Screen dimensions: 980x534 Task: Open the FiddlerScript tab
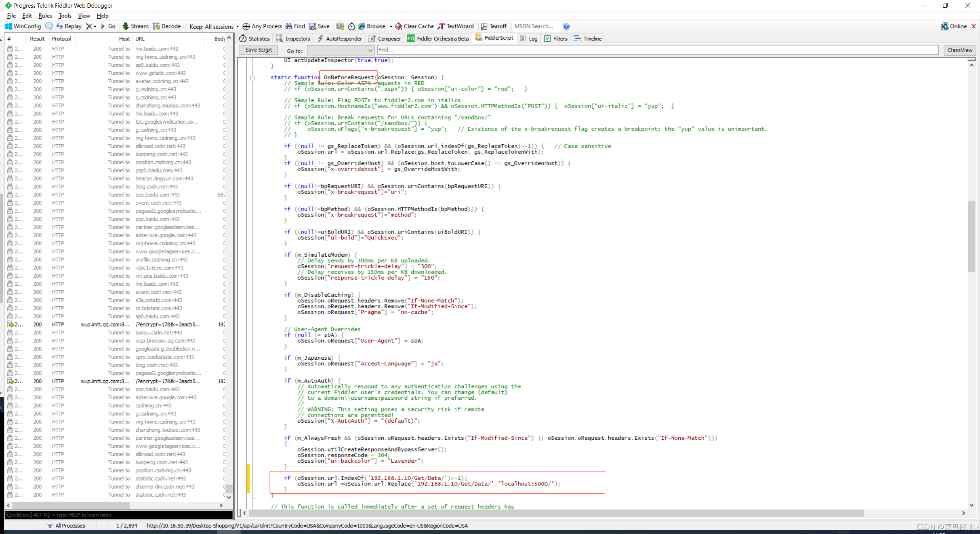[x=498, y=38]
